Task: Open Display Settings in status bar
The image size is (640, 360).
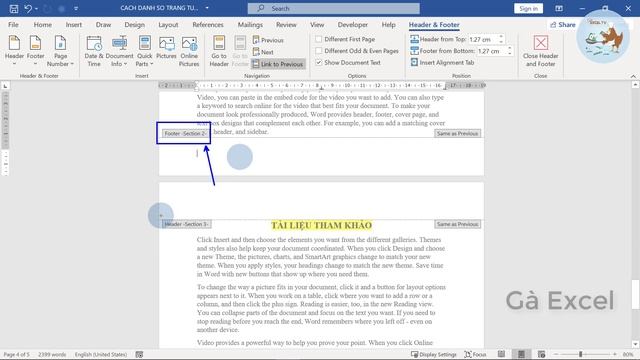Action: [x=433, y=354]
